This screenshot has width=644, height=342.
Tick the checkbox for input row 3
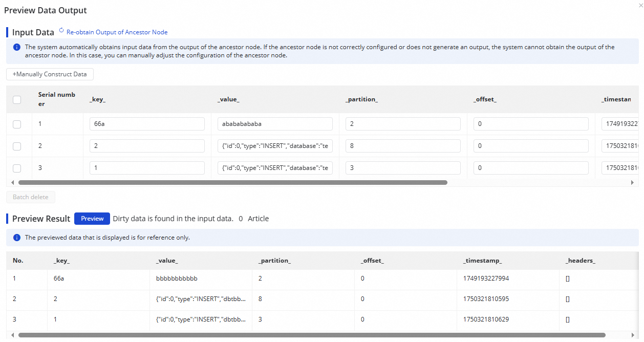click(x=17, y=168)
